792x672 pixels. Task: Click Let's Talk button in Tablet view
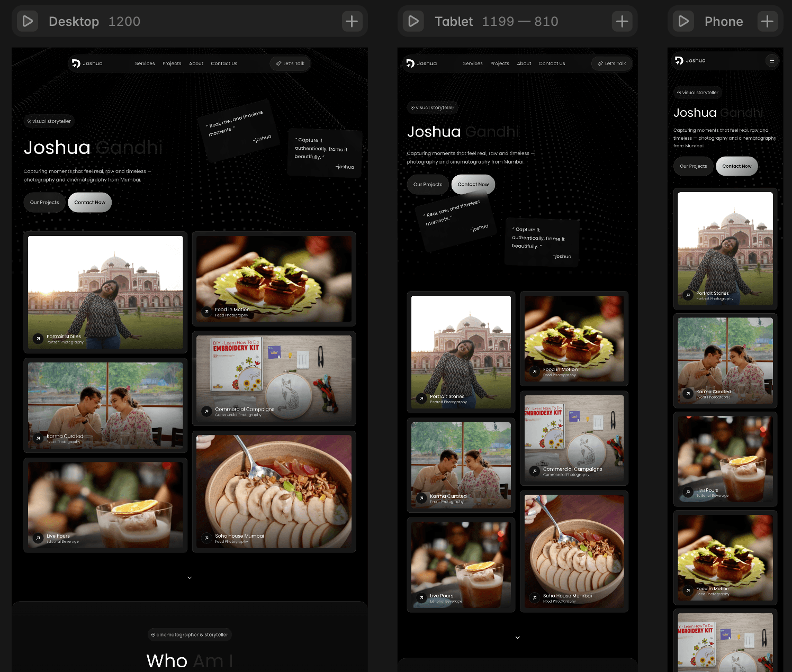click(612, 63)
